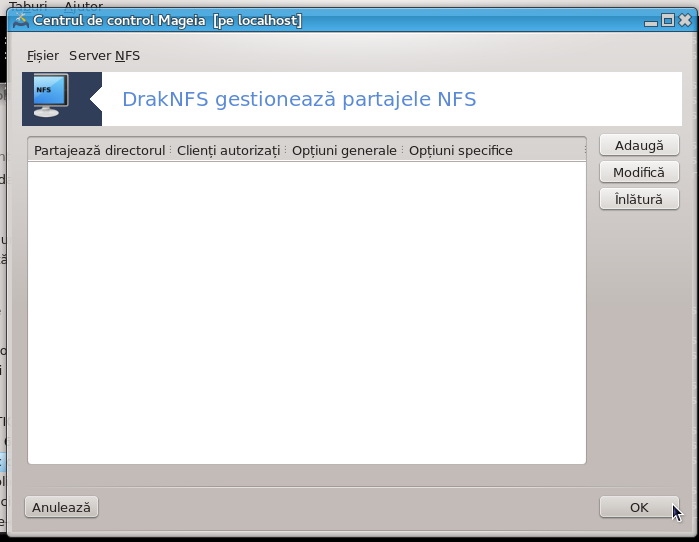The image size is (699, 542).
Task: Sort by Opțiuni specifice column header
Action: coord(494,151)
